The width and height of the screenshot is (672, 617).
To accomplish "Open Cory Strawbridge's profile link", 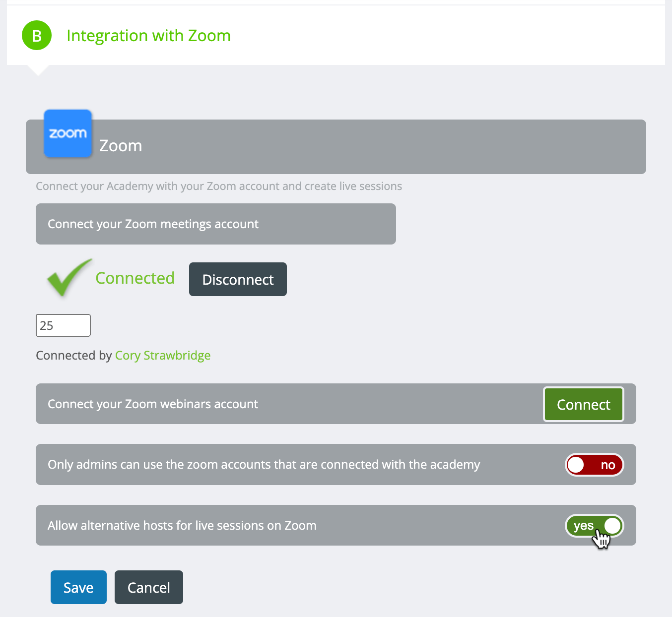I will (x=163, y=355).
